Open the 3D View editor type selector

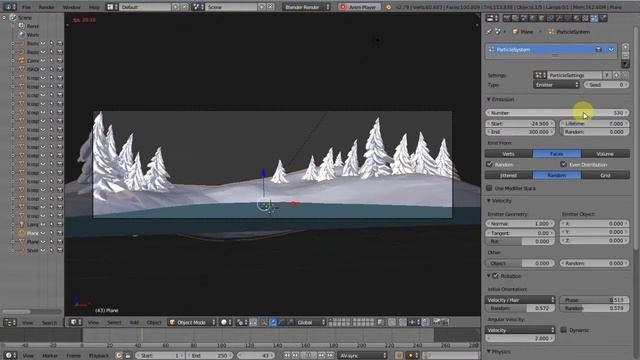76,322
